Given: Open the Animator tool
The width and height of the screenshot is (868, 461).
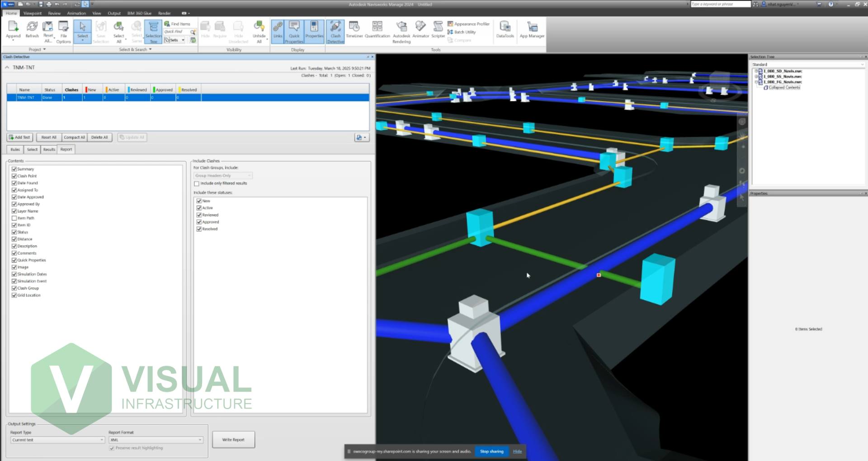Looking at the screenshot, I should coord(420,30).
